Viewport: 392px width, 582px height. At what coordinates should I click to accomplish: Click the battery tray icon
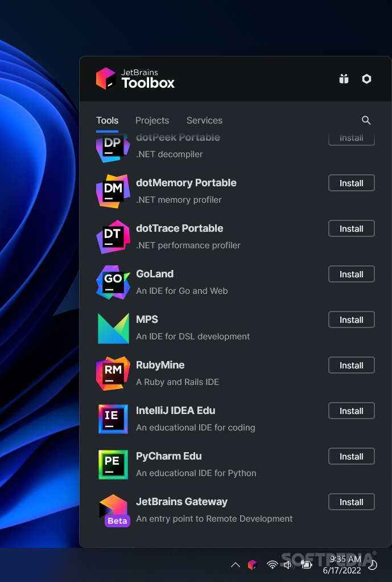click(306, 565)
